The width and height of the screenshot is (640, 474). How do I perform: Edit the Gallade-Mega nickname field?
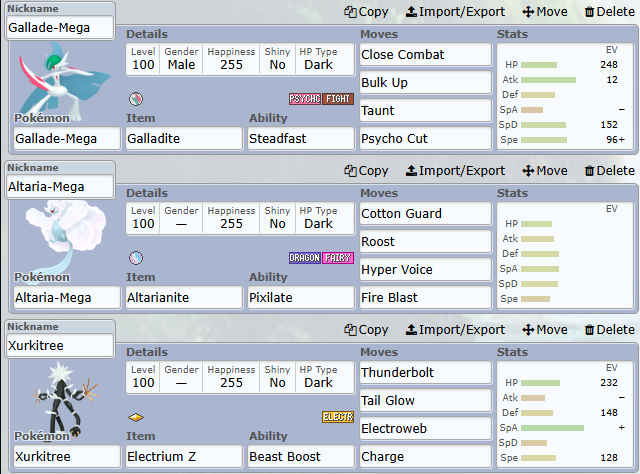pos(60,28)
